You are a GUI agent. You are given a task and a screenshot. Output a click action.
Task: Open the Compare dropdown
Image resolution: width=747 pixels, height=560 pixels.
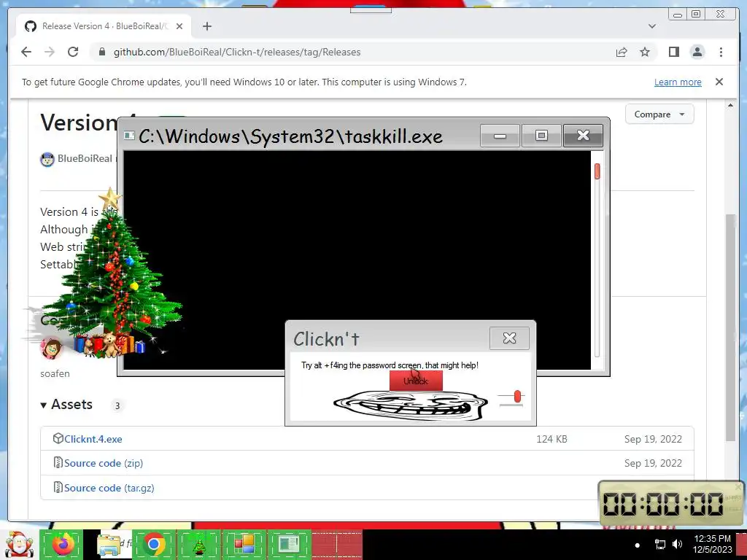coord(659,114)
